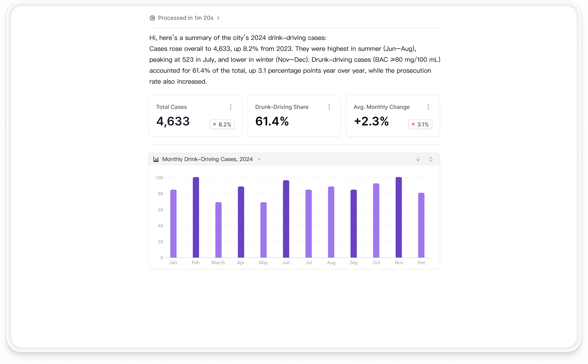Select the Feb bar in the chart
This screenshot has width=588, height=364.
coord(196,217)
